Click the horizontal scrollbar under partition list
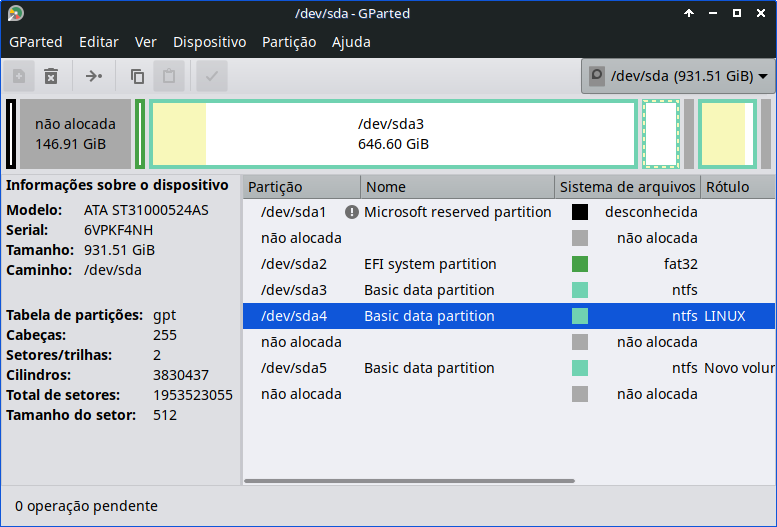 409,481
